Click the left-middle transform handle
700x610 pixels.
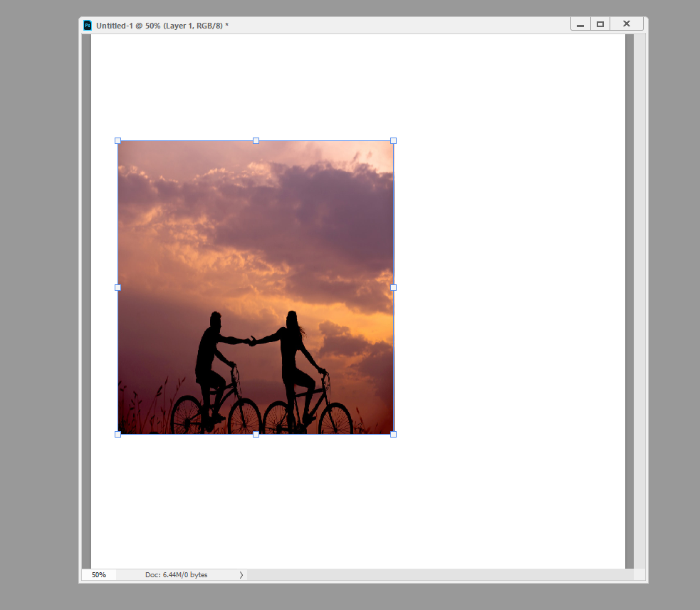[118, 287]
